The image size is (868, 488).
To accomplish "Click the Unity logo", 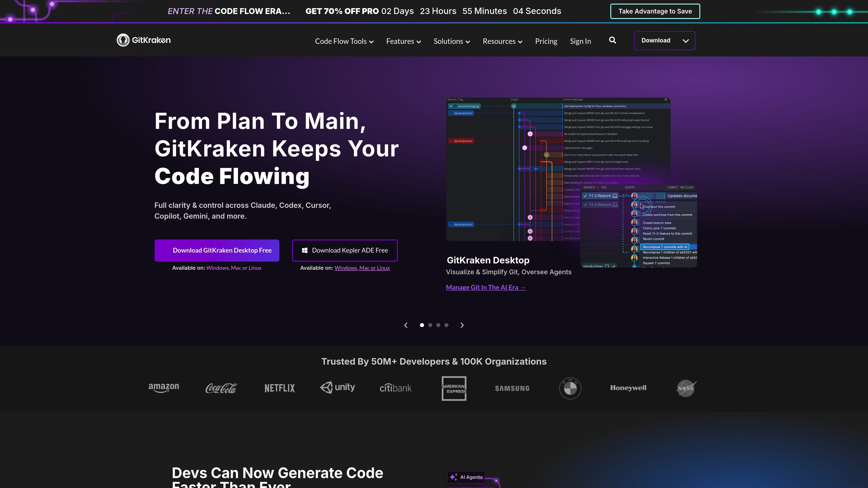I will pos(337,387).
